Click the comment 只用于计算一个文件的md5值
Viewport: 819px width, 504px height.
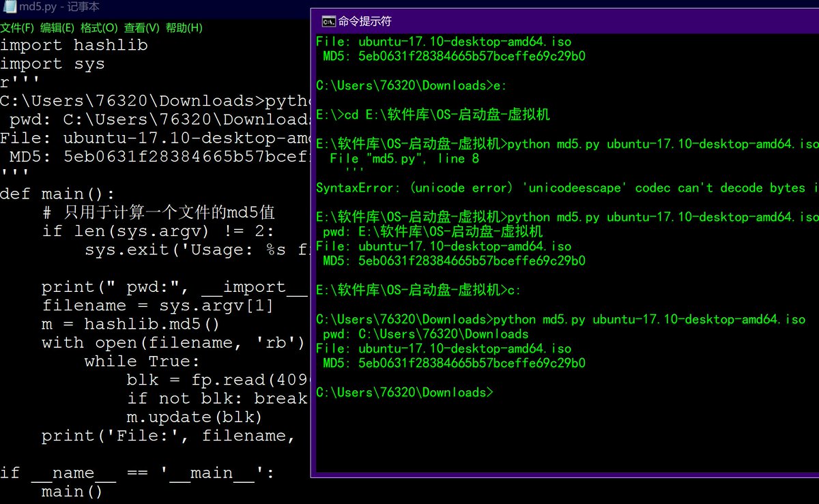point(158,212)
